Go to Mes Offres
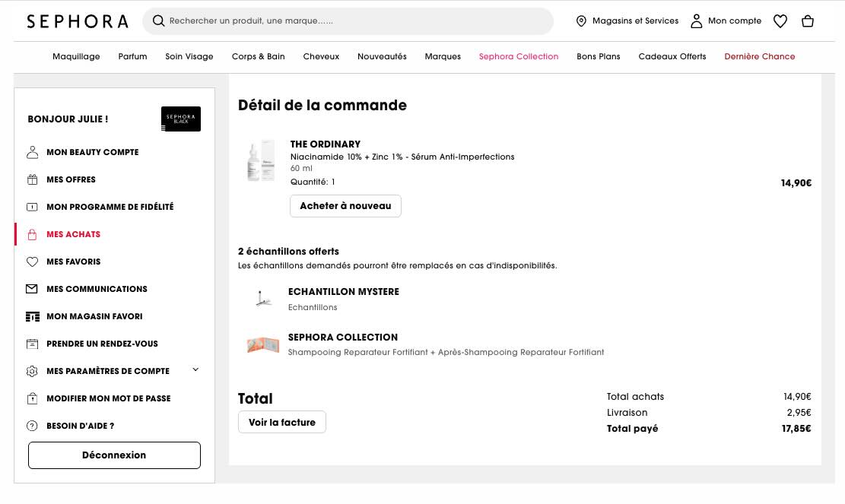845x504 pixels. pos(71,180)
